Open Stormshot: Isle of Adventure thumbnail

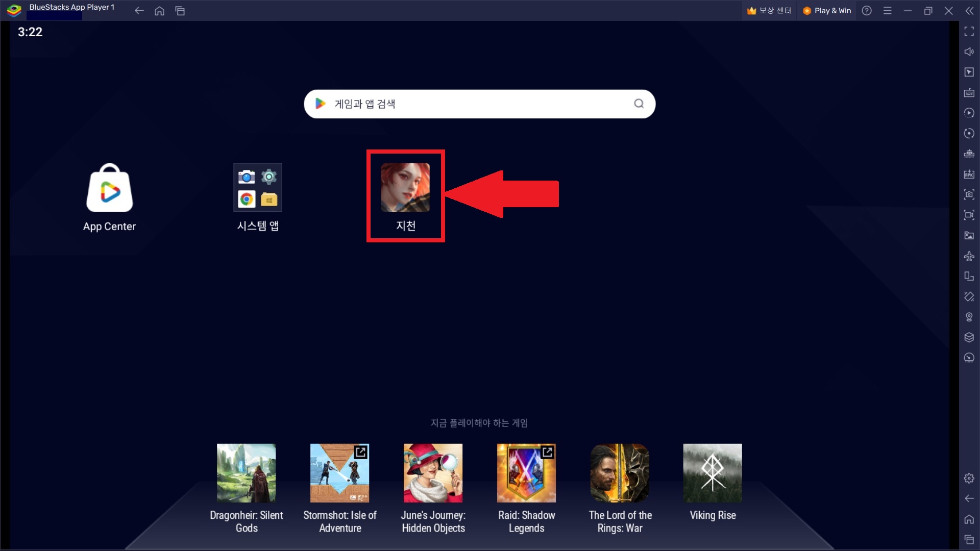click(x=339, y=473)
